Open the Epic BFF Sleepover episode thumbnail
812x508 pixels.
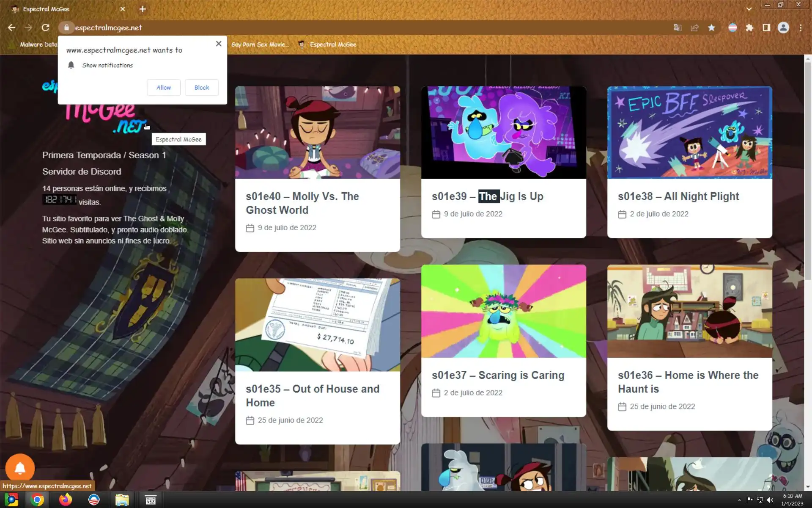pos(689,133)
